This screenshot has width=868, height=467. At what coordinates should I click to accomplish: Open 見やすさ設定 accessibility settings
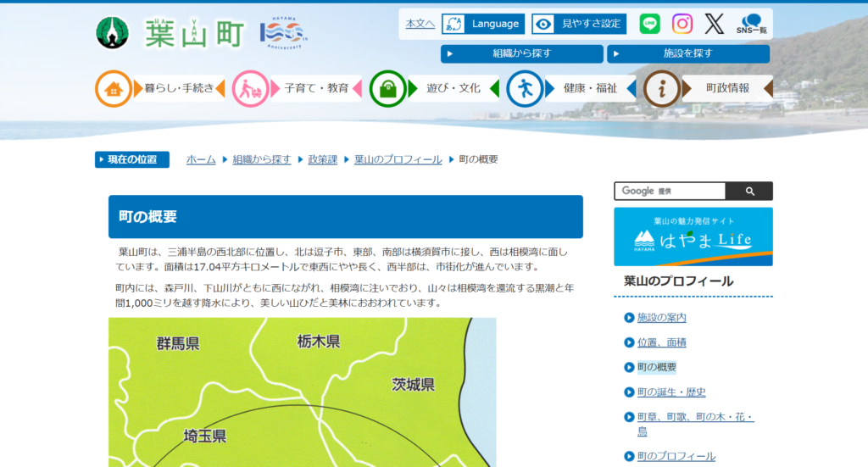click(579, 24)
